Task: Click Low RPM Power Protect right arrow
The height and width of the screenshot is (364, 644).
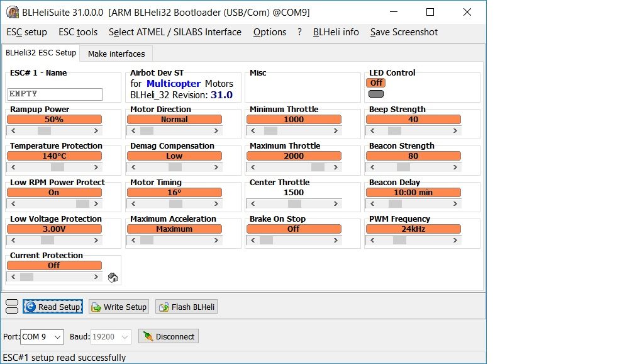Action: tap(96, 204)
